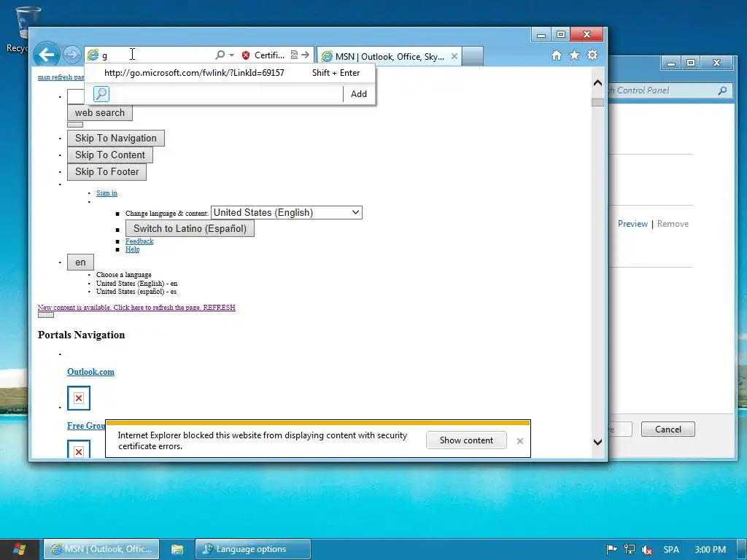The width and height of the screenshot is (747, 560).
Task: Click the 3:00 PM taskbar clock
Action: (x=710, y=550)
